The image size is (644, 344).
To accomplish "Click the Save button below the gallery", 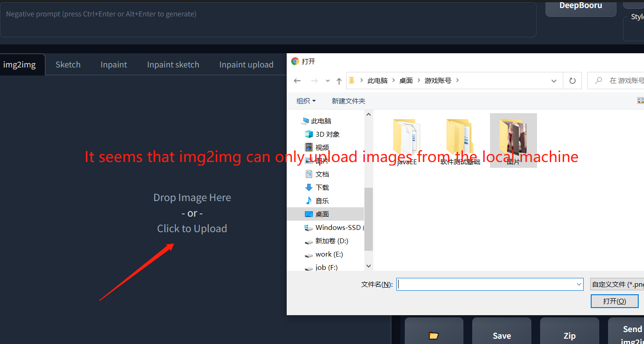I will pos(502,336).
